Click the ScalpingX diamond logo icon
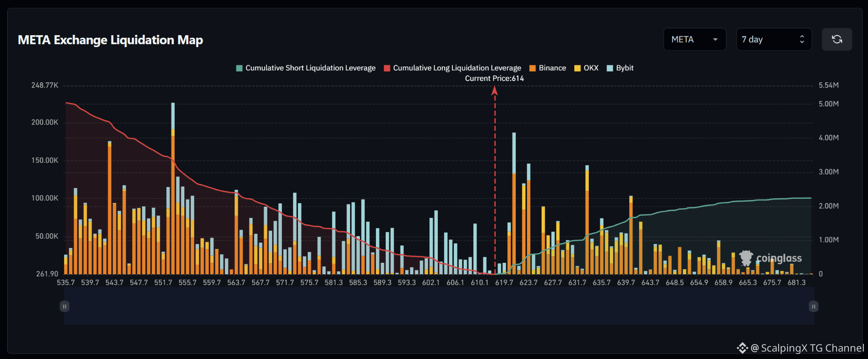The width and height of the screenshot is (868, 359). [742, 348]
